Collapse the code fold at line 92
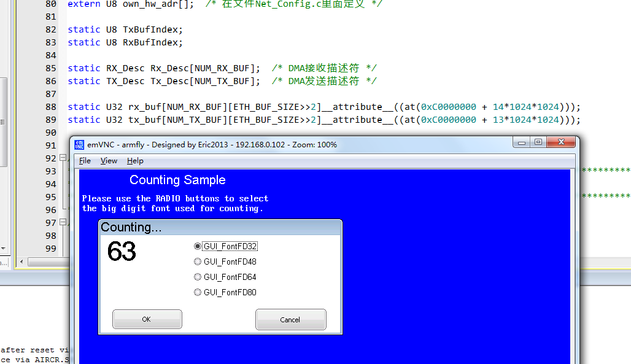 63,158
